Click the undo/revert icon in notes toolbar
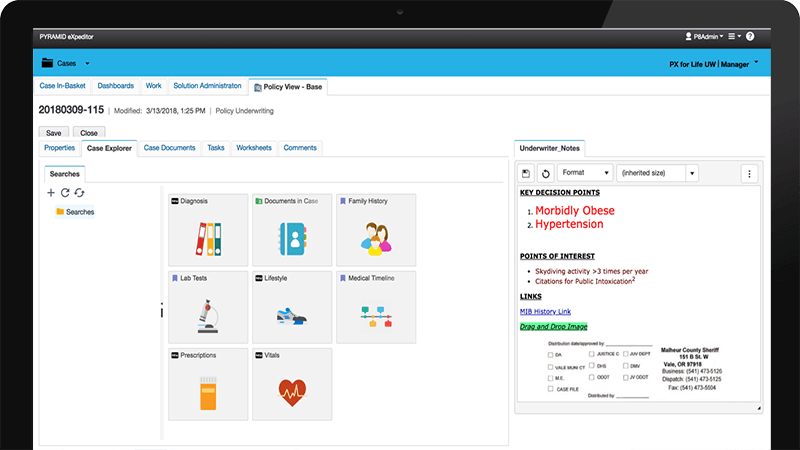Screen dimensions: 800x450 pyautogui.click(x=545, y=173)
